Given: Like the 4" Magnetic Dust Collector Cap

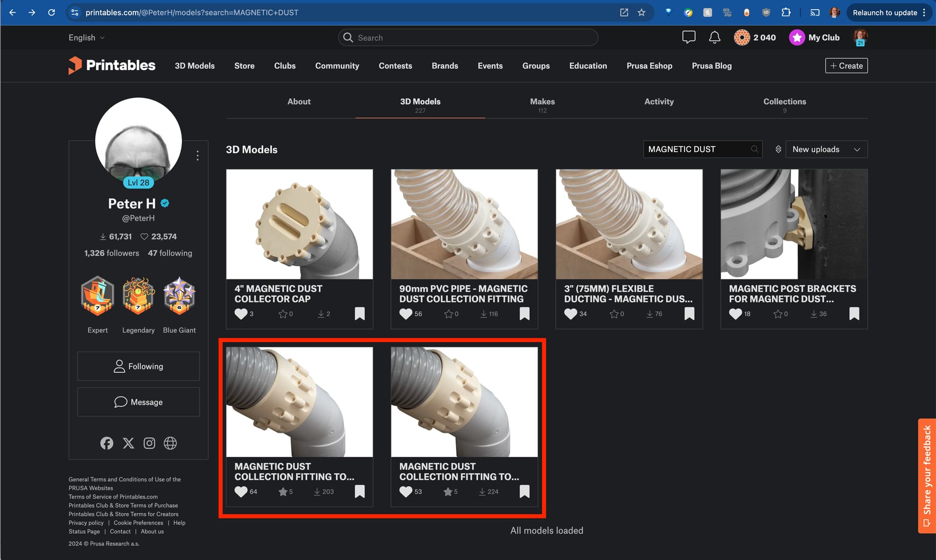Looking at the screenshot, I should click(x=241, y=314).
